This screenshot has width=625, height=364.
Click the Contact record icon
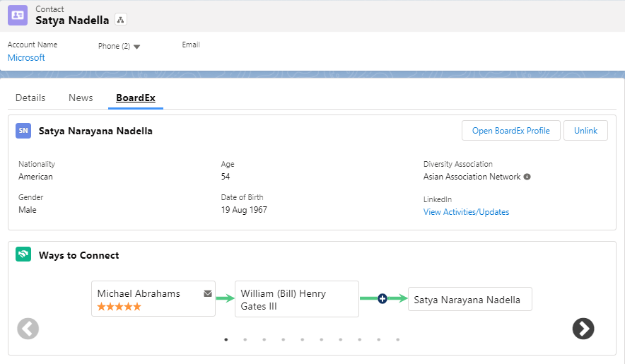point(18,15)
